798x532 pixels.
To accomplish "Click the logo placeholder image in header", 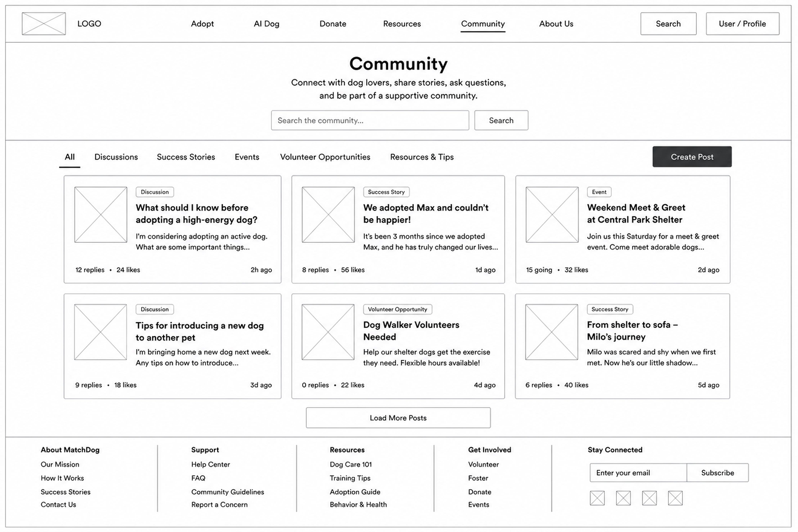I will point(44,24).
